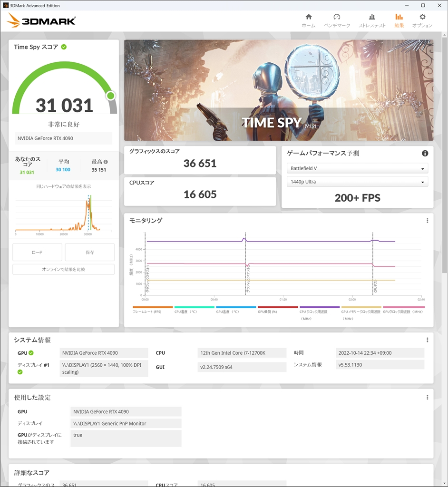Toggle GPUクロック周波数 legend entry
This screenshot has height=487, width=448.
[403, 309]
